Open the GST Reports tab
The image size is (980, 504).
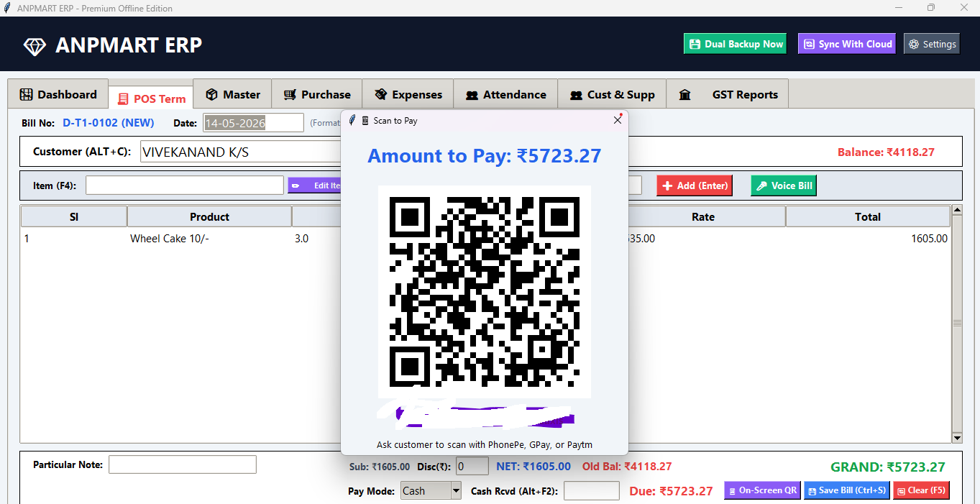coord(728,94)
